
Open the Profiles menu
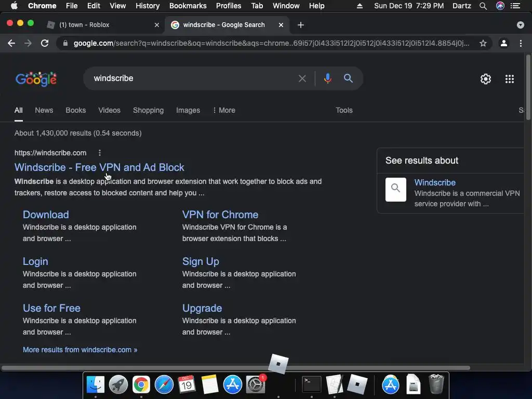229,6
